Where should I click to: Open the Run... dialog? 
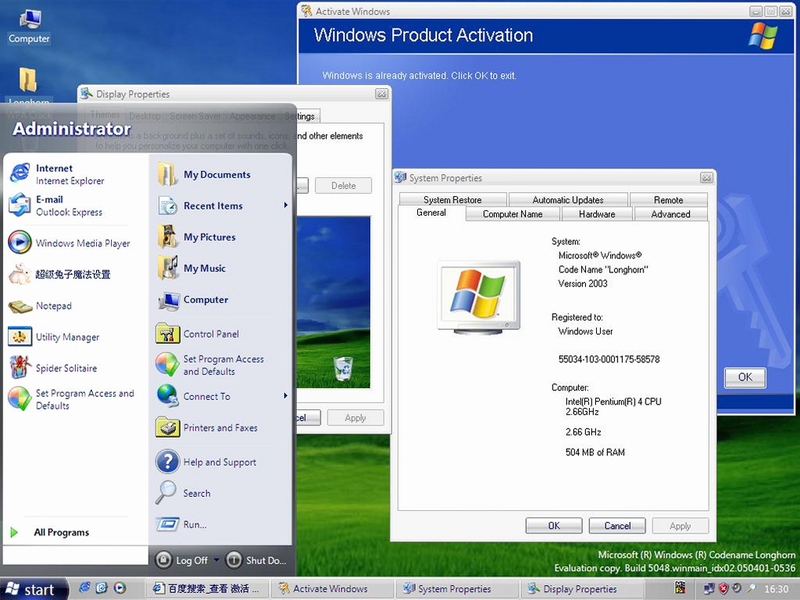[x=181, y=524]
